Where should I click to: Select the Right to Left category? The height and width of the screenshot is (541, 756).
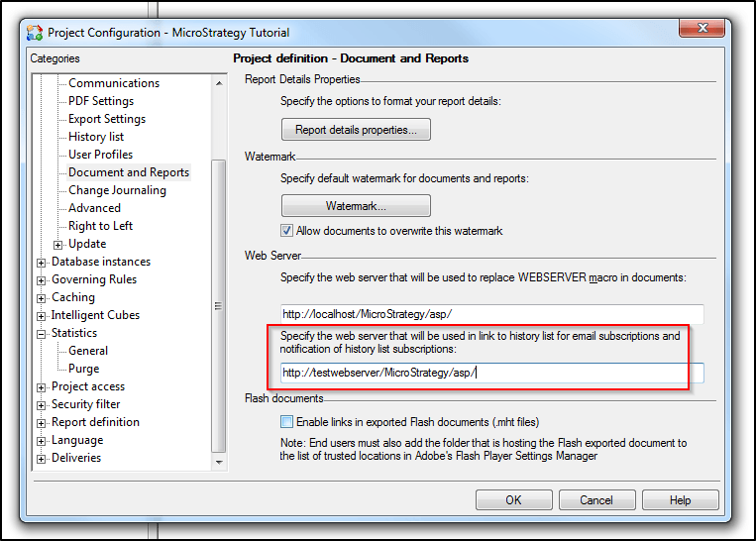tap(100, 226)
